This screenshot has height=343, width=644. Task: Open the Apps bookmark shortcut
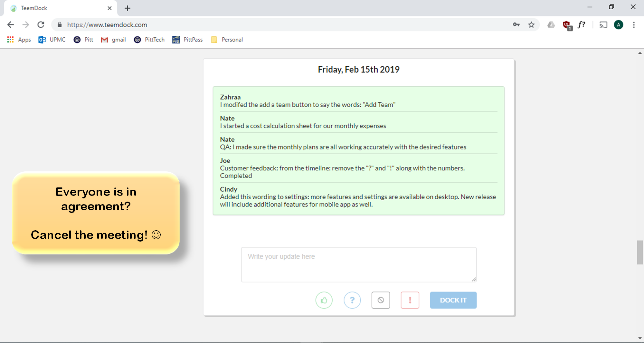[x=19, y=40]
